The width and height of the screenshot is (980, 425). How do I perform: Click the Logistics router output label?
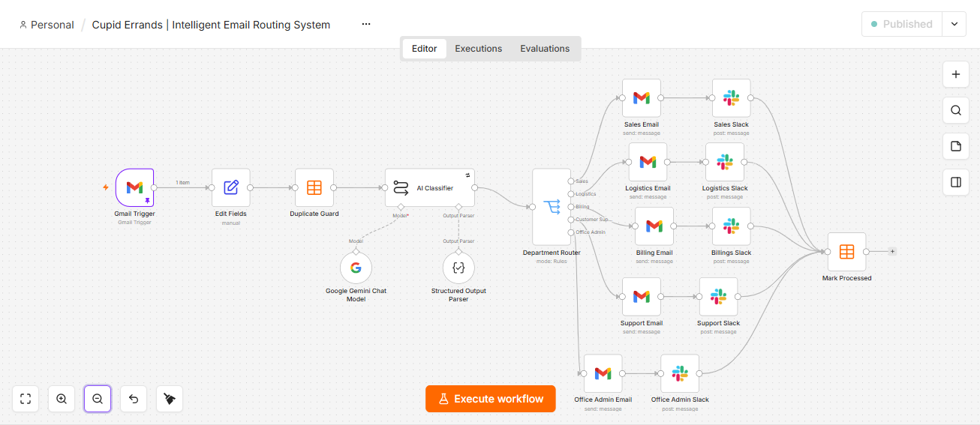585,193
